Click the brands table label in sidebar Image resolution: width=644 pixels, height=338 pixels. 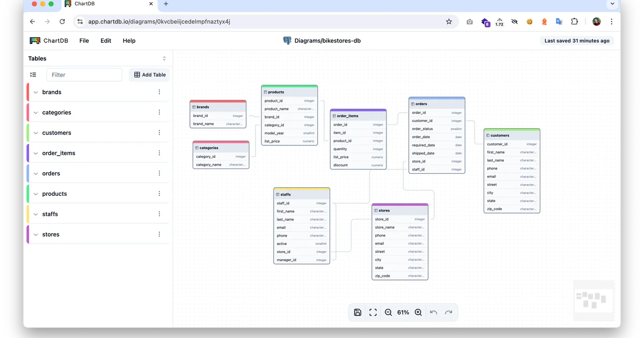coord(52,92)
